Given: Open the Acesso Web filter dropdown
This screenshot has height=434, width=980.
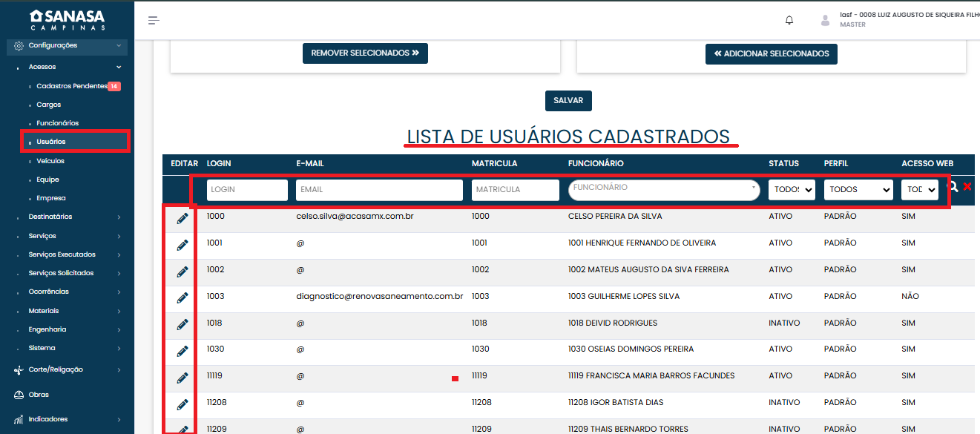Looking at the screenshot, I should [x=919, y=190].
